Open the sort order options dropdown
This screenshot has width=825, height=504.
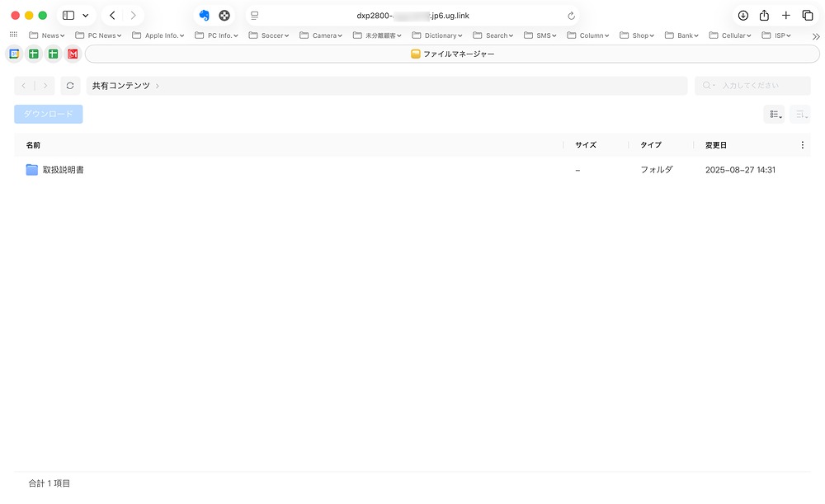[800, 115]
